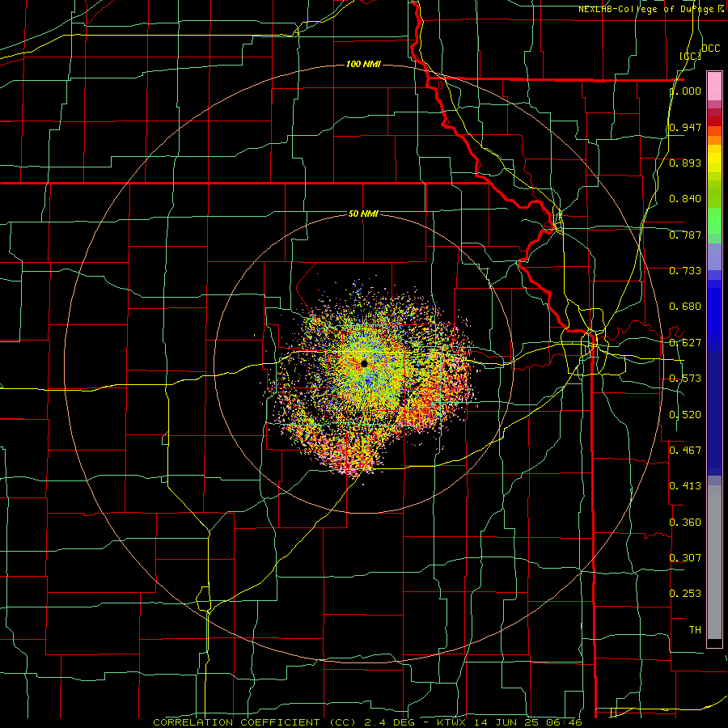
Task: Click the [CC] label above the color scale
Action: coord(691,56)
